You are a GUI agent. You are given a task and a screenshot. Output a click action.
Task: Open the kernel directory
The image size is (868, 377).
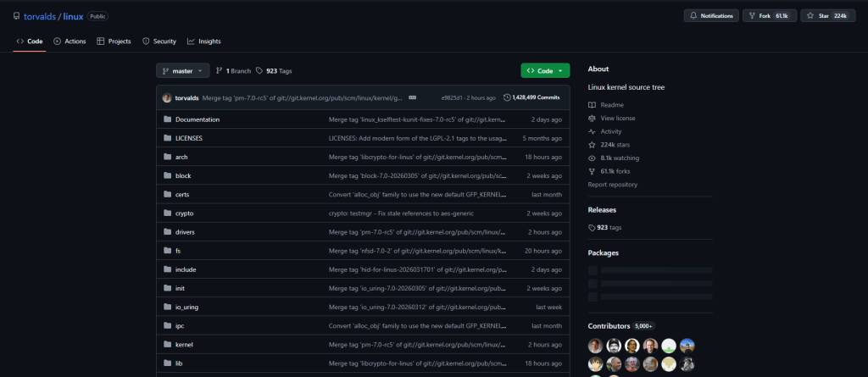coord(184,344)
